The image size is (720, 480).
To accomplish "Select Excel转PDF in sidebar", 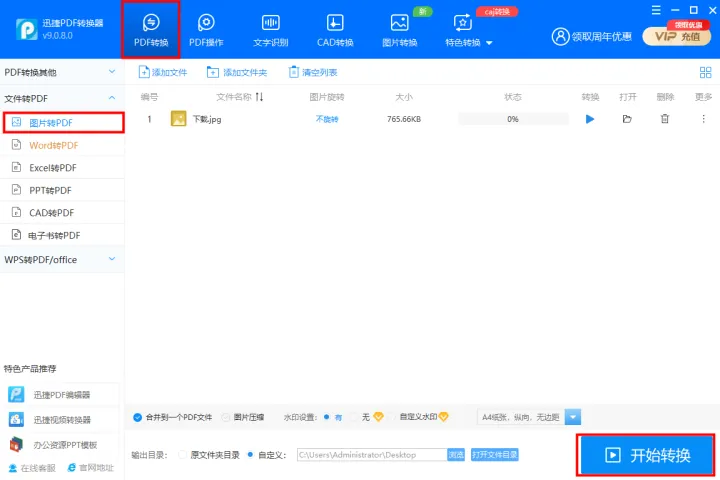I will [x=62, y=168].
